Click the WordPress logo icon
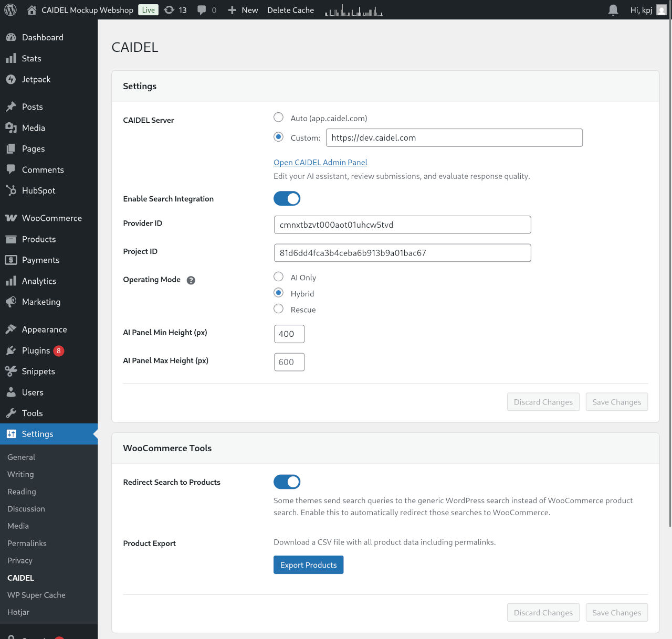 10,10
